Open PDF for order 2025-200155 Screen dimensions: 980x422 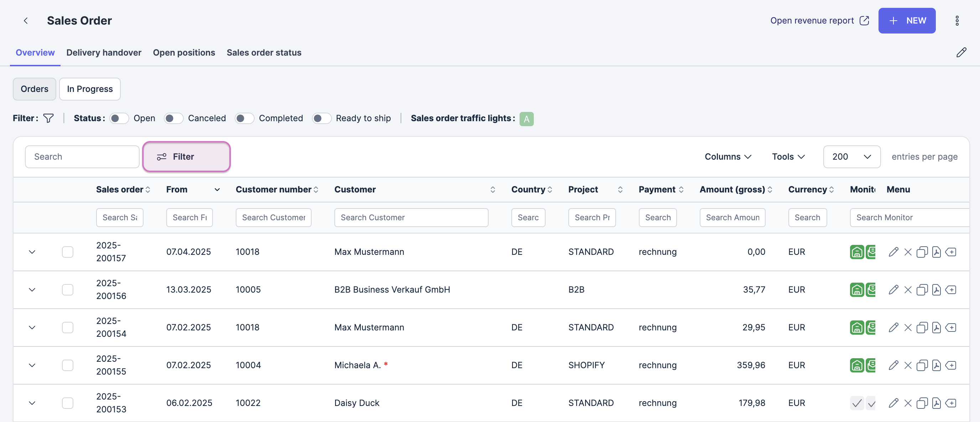pyautogui.click(x=936, y=365)
